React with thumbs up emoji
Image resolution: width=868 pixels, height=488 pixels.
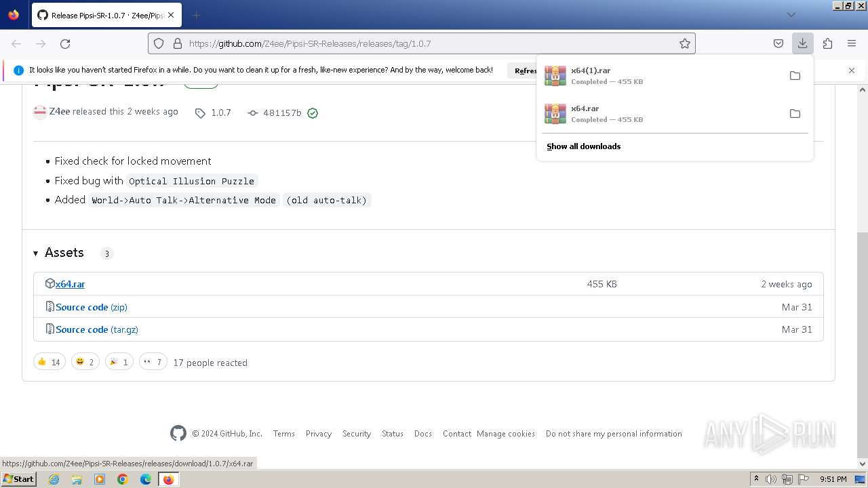pos(49,362)
